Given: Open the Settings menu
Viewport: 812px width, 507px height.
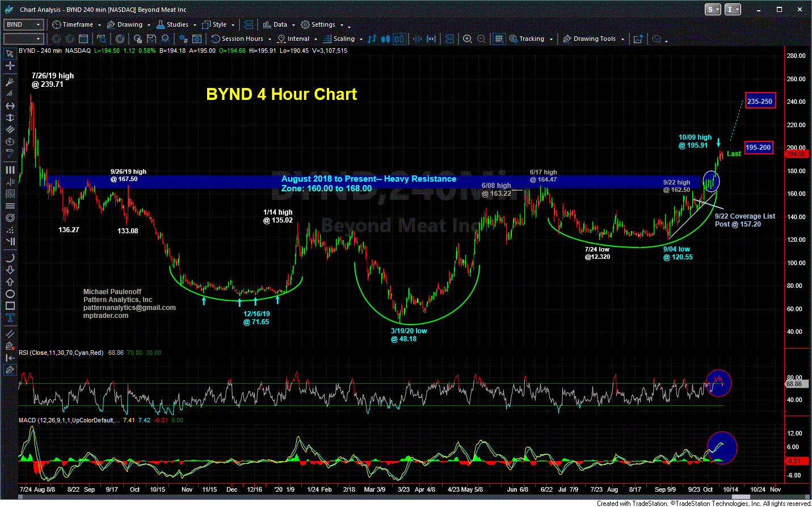Looking at the screenshot, I should point(322,24).
